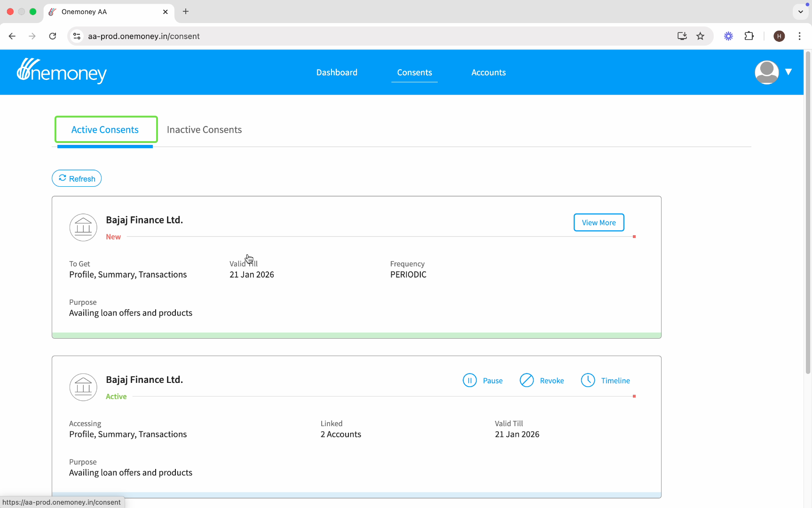Click the browser forward arrow
The image size is (812, 508).
point(32,36)
